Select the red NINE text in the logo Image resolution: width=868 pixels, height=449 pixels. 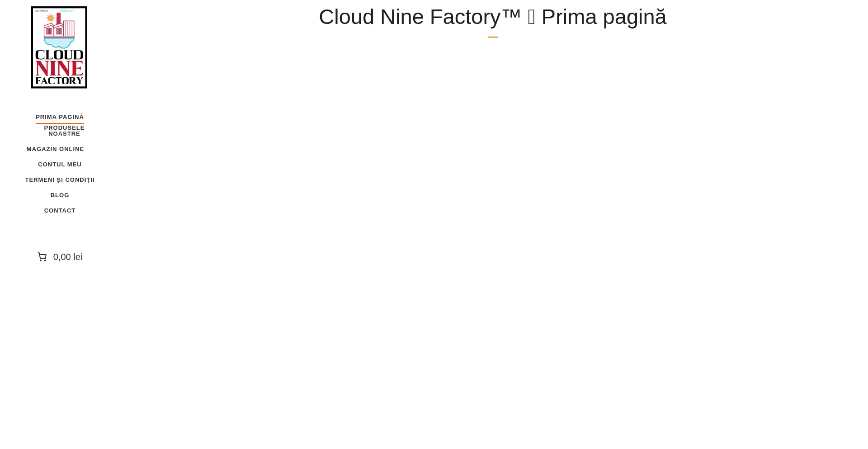[x=59, y=69]
